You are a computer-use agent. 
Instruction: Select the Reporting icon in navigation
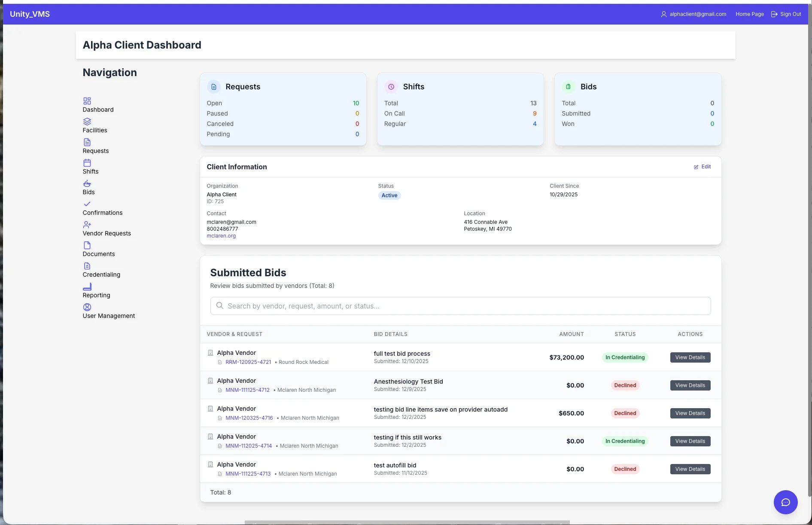tap(87, 287)
